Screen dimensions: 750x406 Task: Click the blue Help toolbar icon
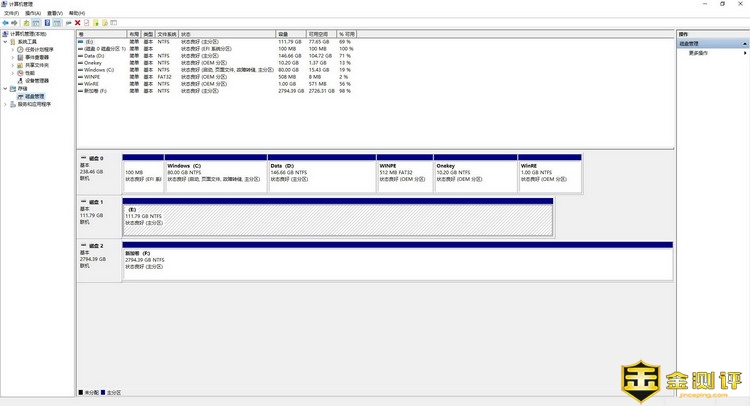(x=47, y=22)
